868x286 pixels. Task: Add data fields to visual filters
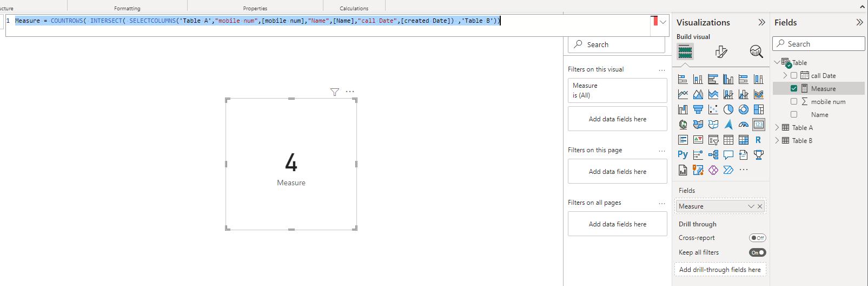coord(618,119)
